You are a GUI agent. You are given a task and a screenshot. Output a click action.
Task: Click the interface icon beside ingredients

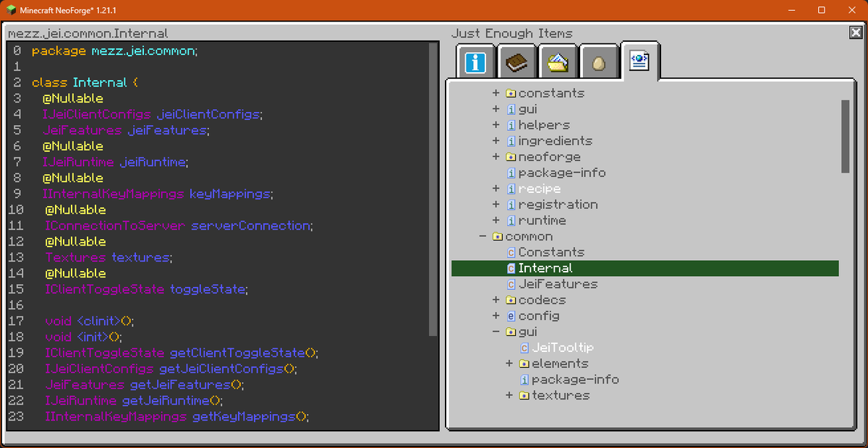click(x=511, y=141)
